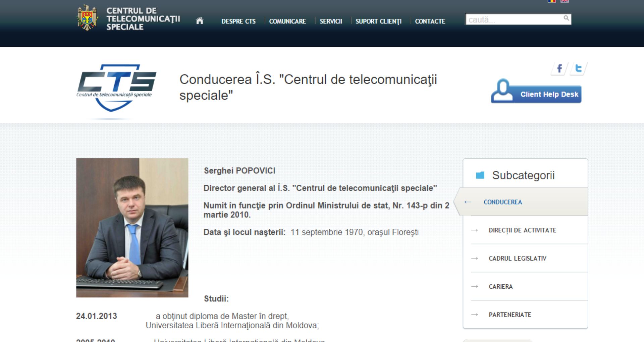Click the director's portrait photo

(132, 228)
